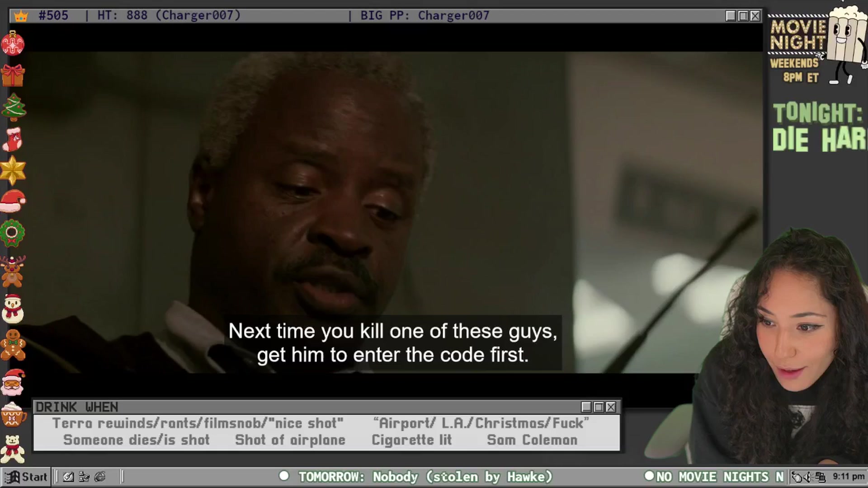Click the Show Desktop quick launch icon
The height and width of the screenshot is (488, 868).
pos(69,477)
